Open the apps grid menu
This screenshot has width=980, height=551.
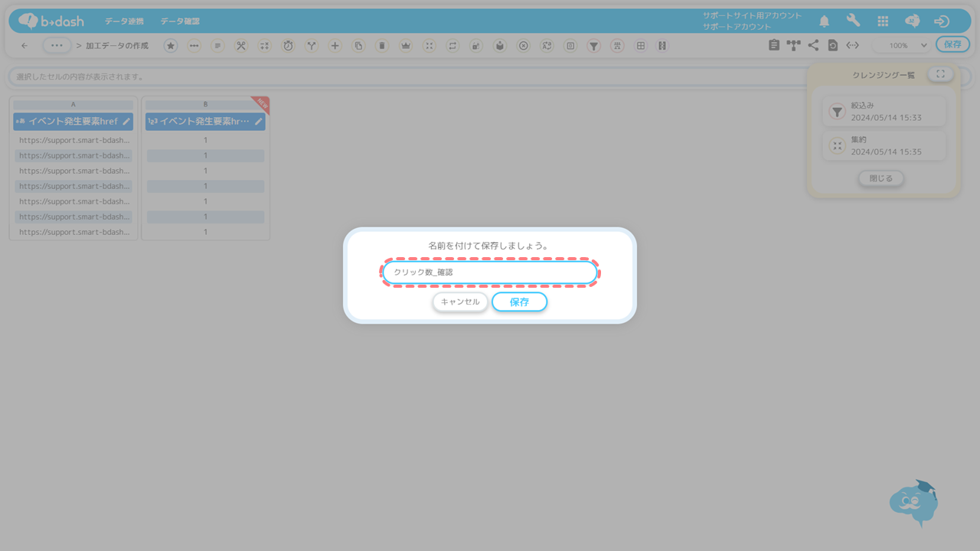coord(883,21)
